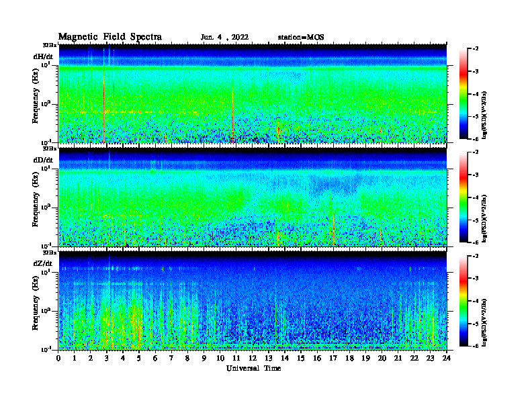Viewport: 532px width, 411px height.
Task: Click the '32Hz' label atop the dD/dt panel
Action: pyautogui.click(x=50, y=148)
